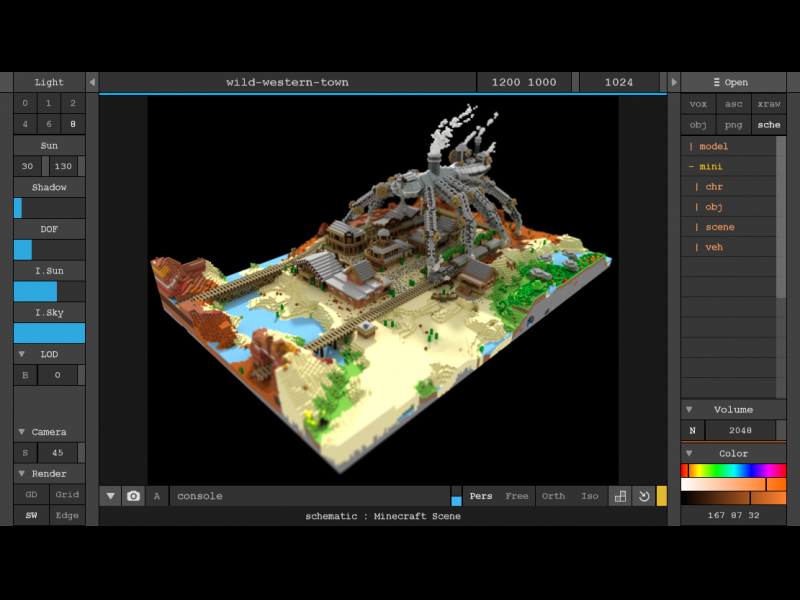Open the scene folder entry
The width and height of the screenshot is (800, 600).
(x=719, y=227)
